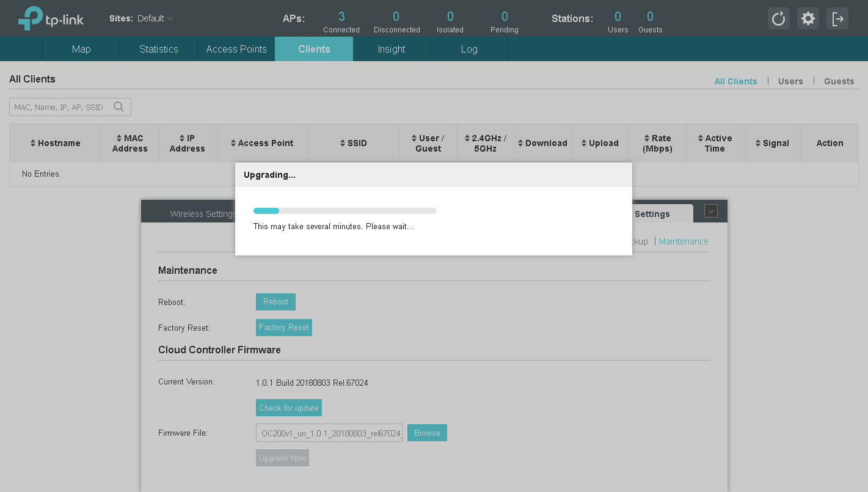The image size is (868, 492).
Task: Open the Sites Default dropdown
Action: click(155, 18)
